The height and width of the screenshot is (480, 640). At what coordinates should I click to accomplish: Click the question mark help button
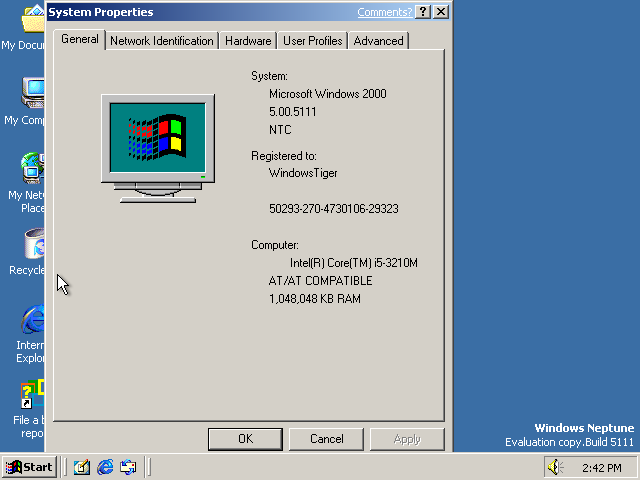[423, 12]
